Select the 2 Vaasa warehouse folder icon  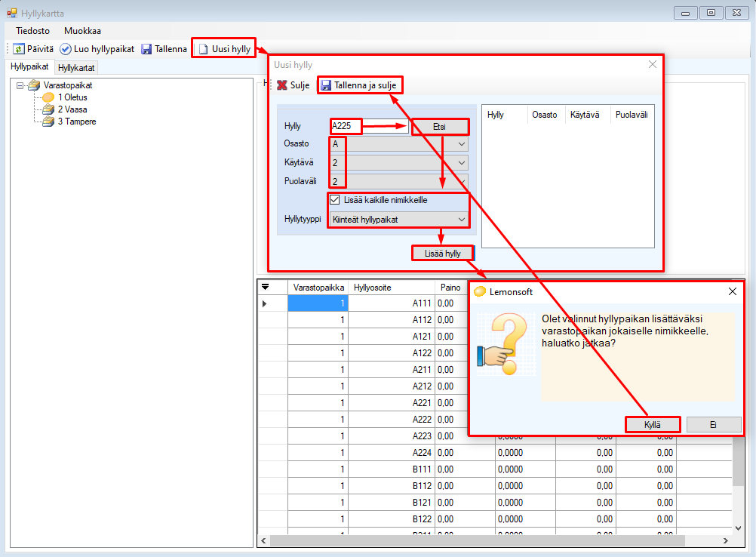48,109
